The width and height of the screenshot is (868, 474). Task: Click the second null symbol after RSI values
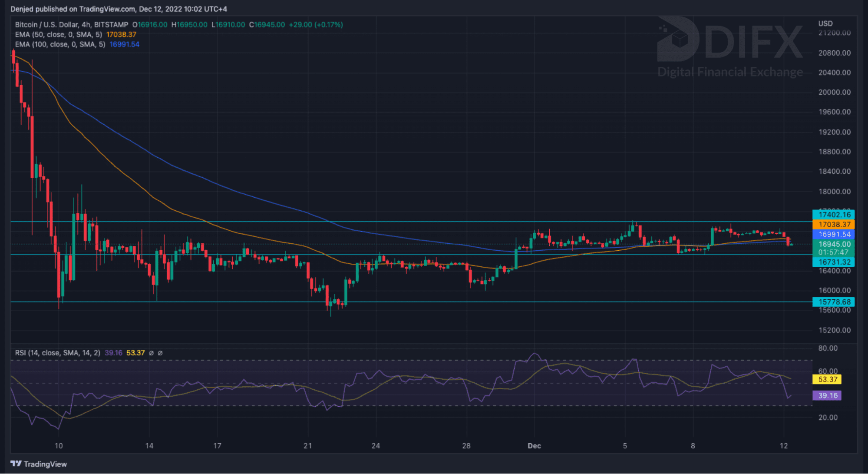(x=160, y=353)
